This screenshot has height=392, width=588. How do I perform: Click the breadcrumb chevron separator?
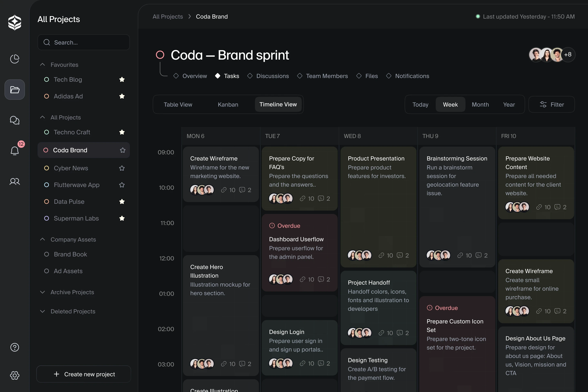(x=189, y=17)
